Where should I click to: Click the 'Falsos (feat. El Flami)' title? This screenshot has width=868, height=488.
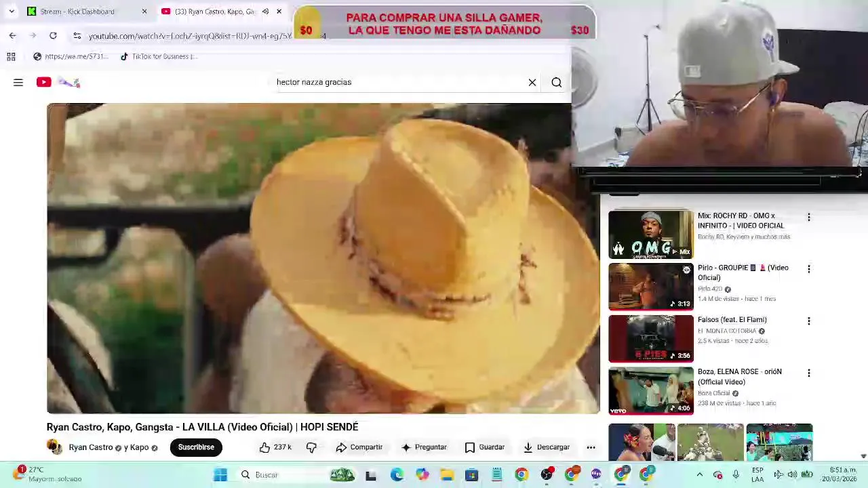pos(732,320)
